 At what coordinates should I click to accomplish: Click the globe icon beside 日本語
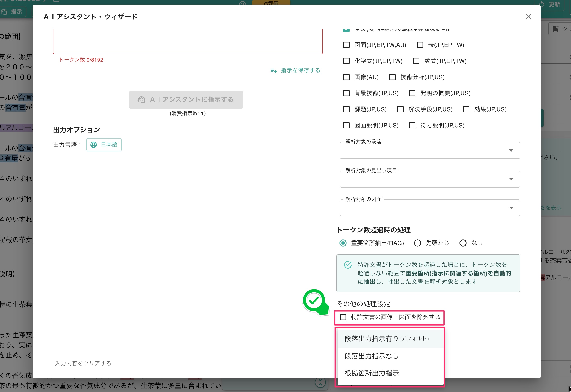[x=94, y=145]
